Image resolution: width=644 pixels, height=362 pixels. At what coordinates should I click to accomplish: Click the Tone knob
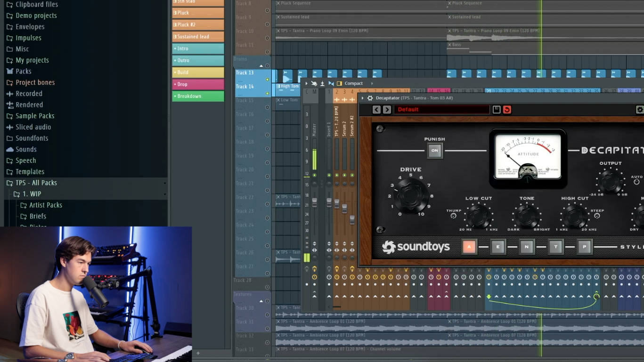coord(527,216)
